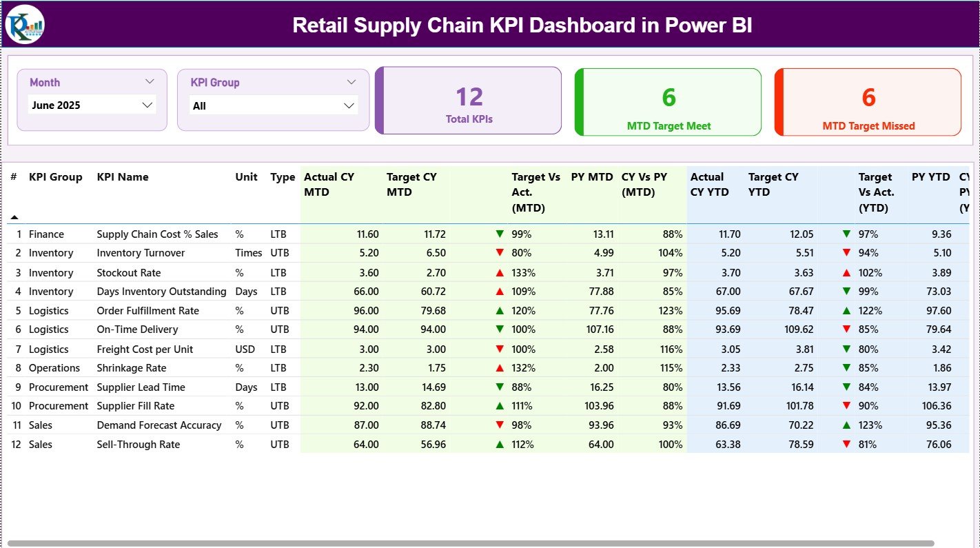Click the green up triangle for Order Fulfillment Rate MTD
This screenshot has height=548, width=980.
pyautogui.click(x=500, y=310)
